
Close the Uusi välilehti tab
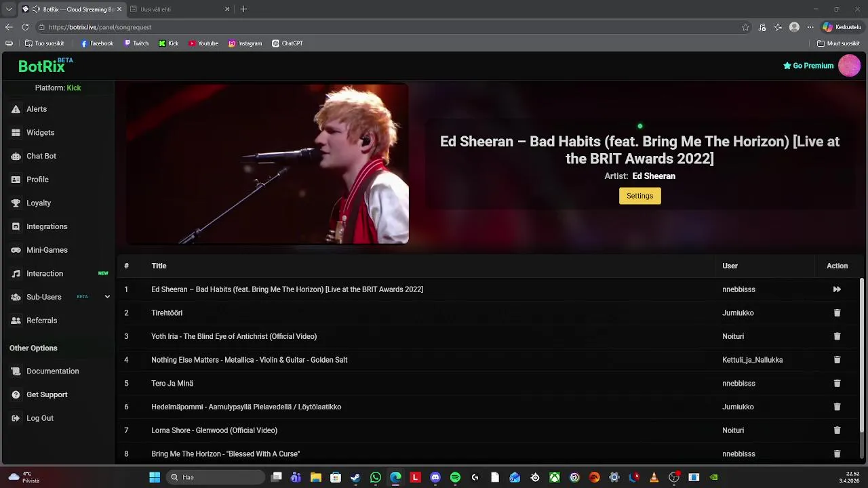(227, 9)
